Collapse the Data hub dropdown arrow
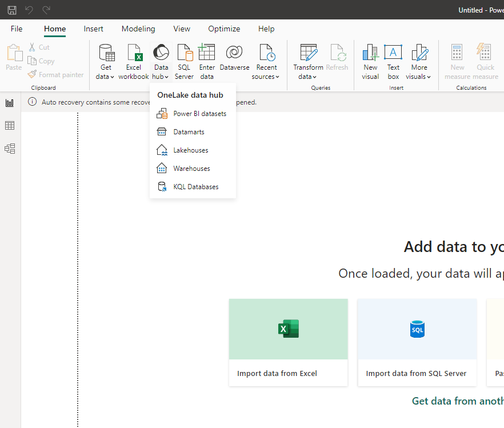504x428 pixels. click(x=166, y=77)
